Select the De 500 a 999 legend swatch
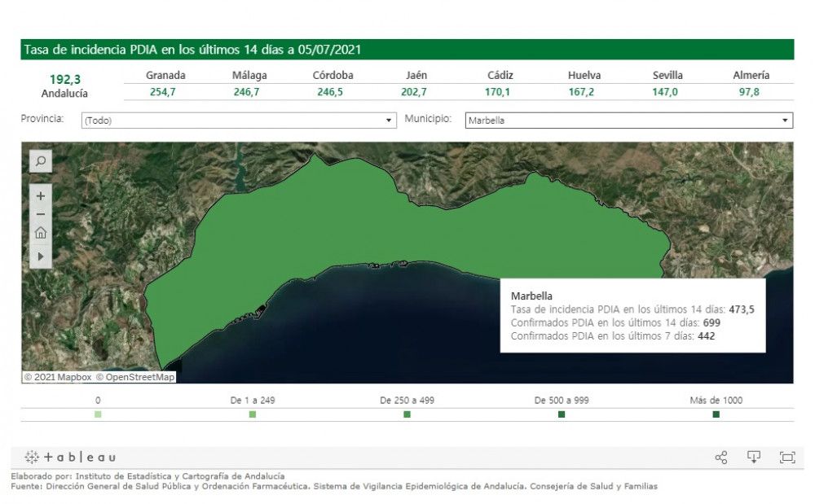Image resolution: width=815 pixels, height=504 pixels. [562, 414]
